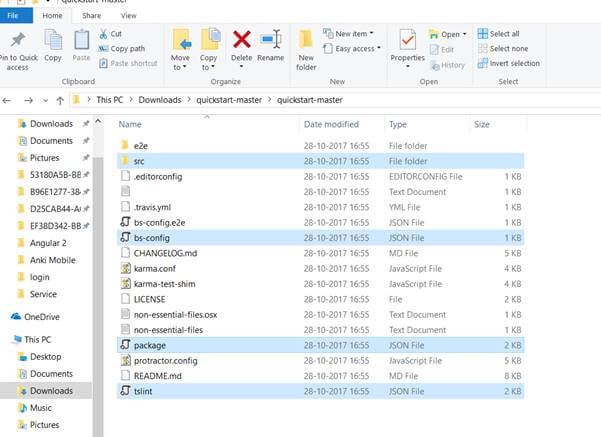Click the Copy icon in Clipboard group
The height and width of the screenshot is (437, 601).
[53, 39]
